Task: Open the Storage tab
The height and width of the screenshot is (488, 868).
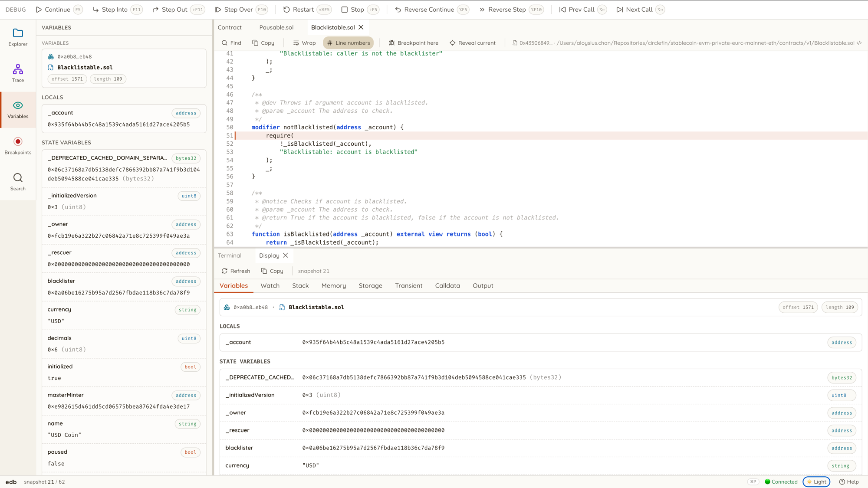Action: pos(370,286)
